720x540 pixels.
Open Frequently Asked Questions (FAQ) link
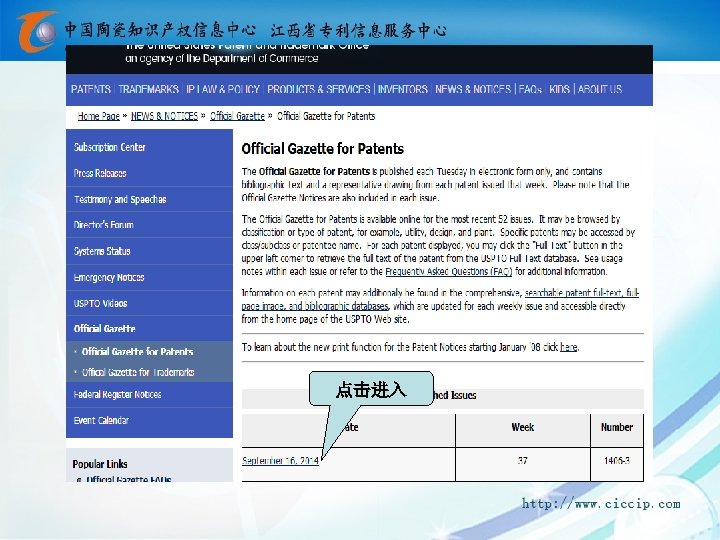pyautogui.click(x=449, y=271)
